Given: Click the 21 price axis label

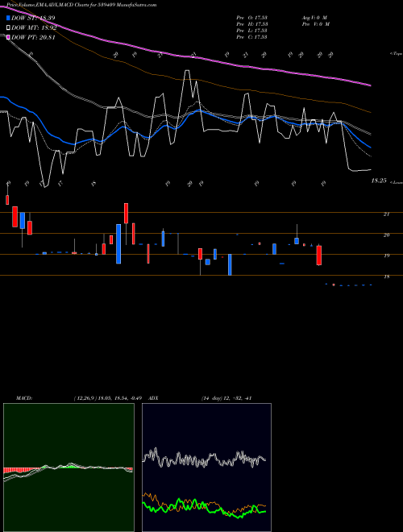Looking at the screenshot, I should (386, 214).
